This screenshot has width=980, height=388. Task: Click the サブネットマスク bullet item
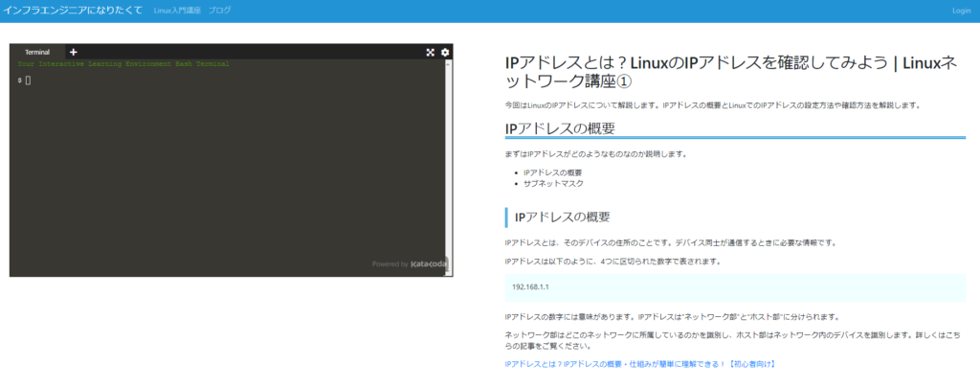(x=553, y=184)
